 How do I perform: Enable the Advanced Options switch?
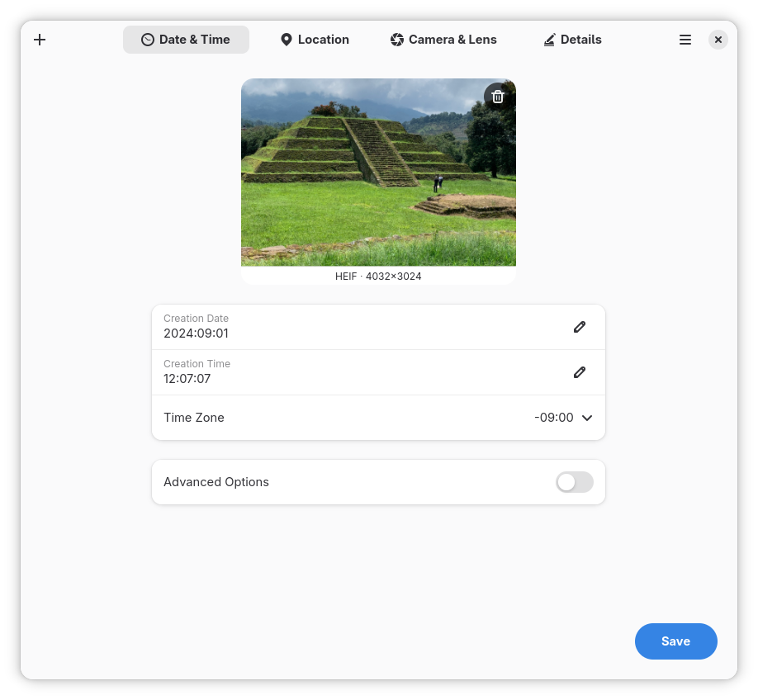point(575,482)
